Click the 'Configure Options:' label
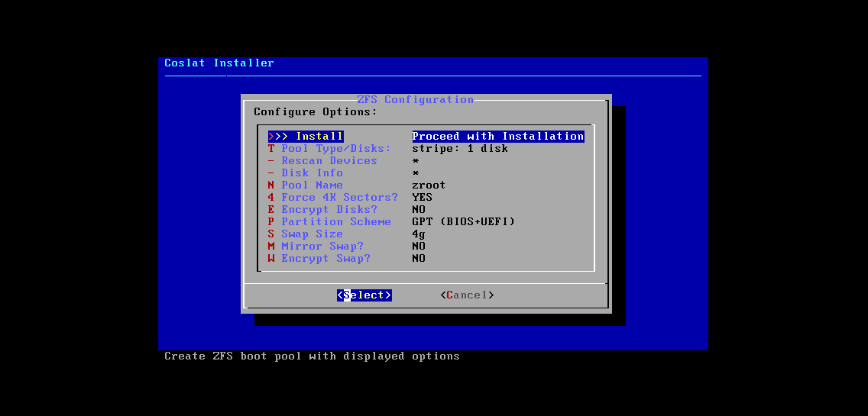This screenshot has width=868, height=416. [316, 111]
